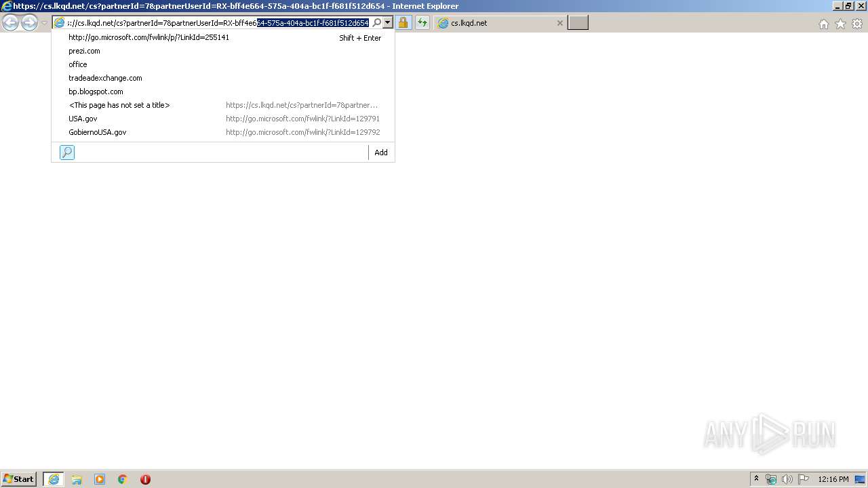Open recent pages dropdown next to Forward
The image size is (868, 488).
click(45, 23)
